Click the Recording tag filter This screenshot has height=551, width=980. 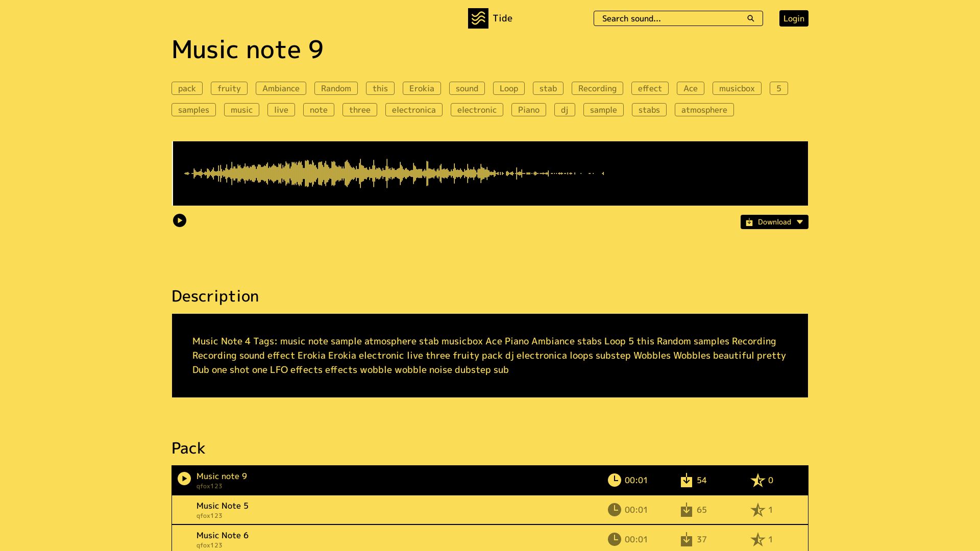pos(597,87)
